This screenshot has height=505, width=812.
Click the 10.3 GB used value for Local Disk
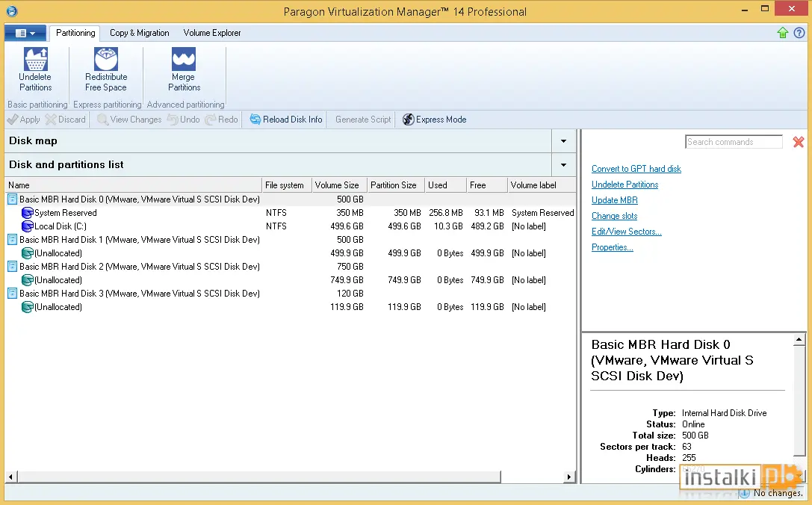[448, 226]
